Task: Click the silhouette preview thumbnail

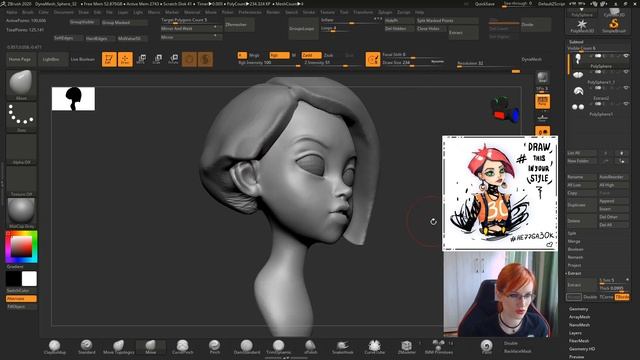Action: click(x=73, y=98)
